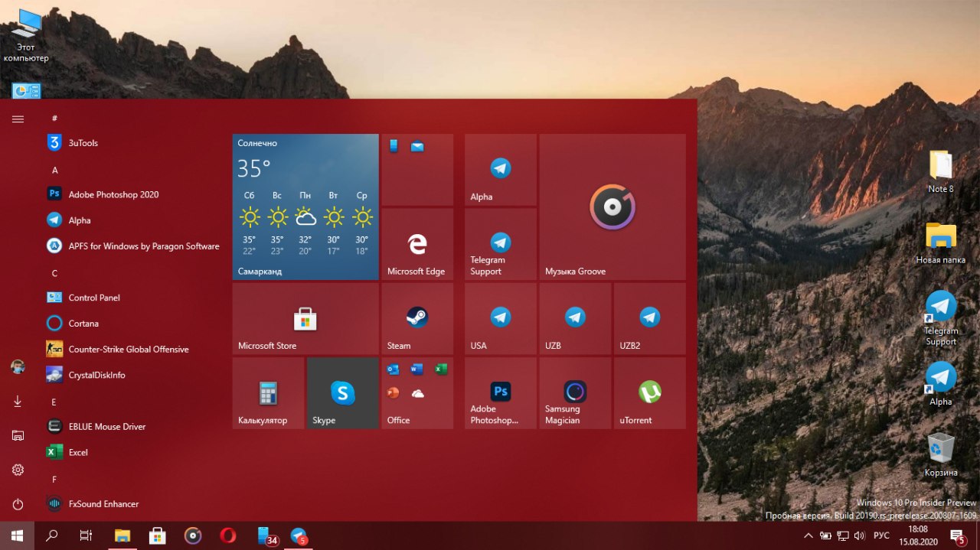980x550 pixels.
Task: Open File Explorer on the taskbar
Action: coord(122,535)
